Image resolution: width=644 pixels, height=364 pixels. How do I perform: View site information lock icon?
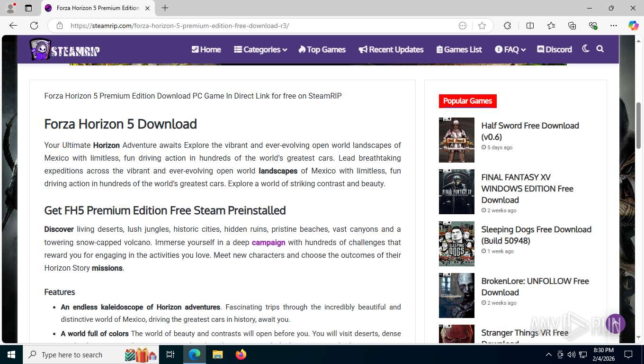[x=60, y=26]
